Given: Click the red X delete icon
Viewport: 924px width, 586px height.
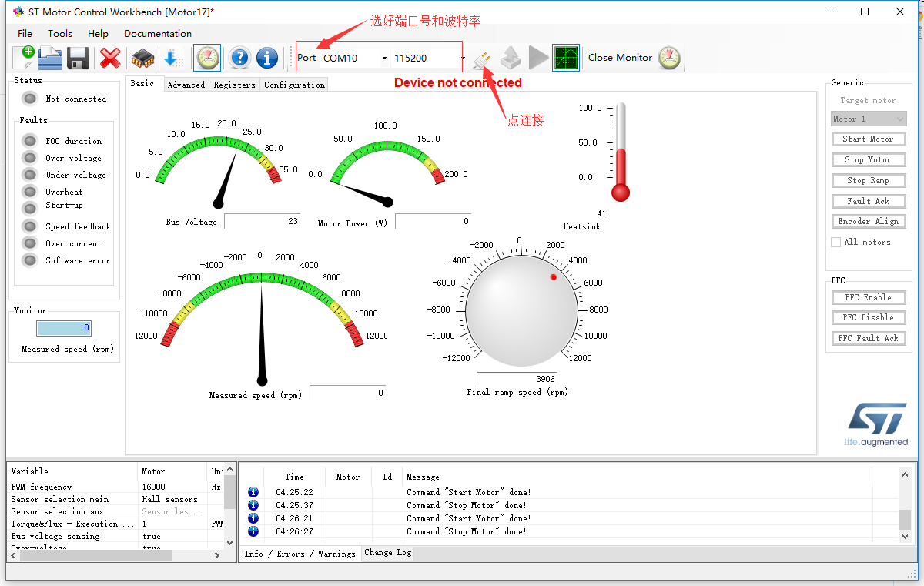Looking at the screenshot, I should 109,57.
